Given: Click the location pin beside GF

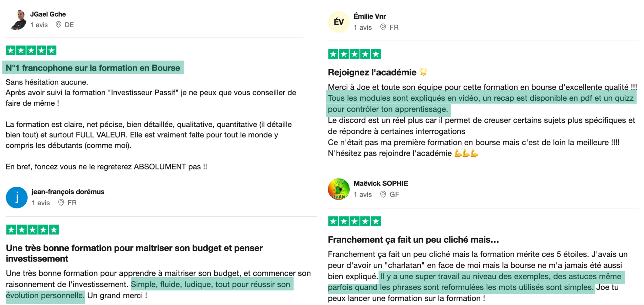Looking at the screenshot, I should click(x=383, y=194).
